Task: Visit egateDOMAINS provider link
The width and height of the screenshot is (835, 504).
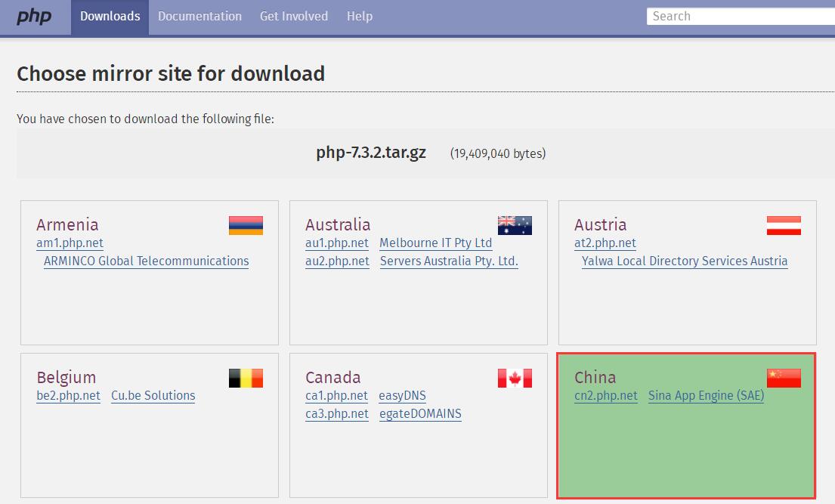Action: tap(420, 414)
